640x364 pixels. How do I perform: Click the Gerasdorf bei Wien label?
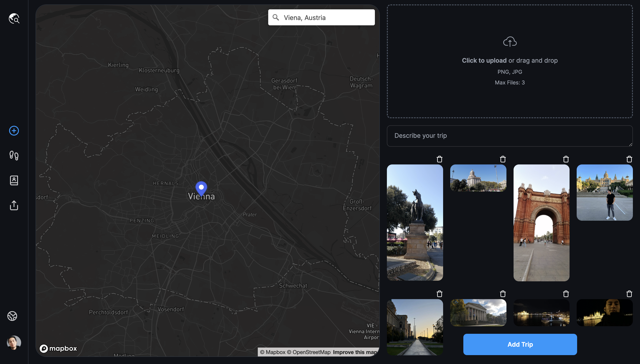click(284, 84)
